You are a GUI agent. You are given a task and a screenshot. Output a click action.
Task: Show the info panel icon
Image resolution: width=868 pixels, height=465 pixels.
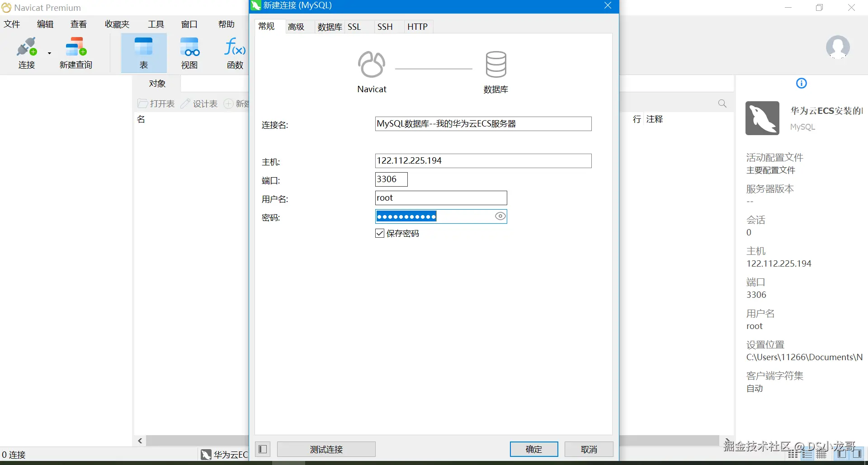click(x=801, y=83)
